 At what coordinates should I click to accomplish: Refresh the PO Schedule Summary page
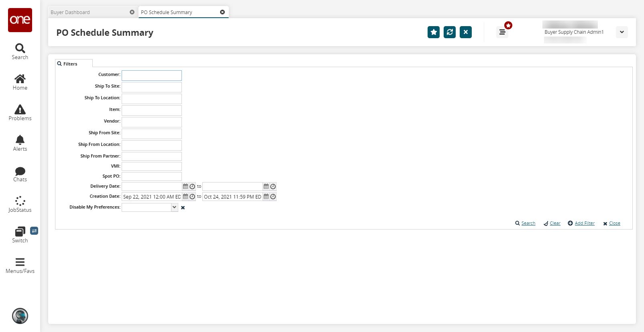(450, 32)
